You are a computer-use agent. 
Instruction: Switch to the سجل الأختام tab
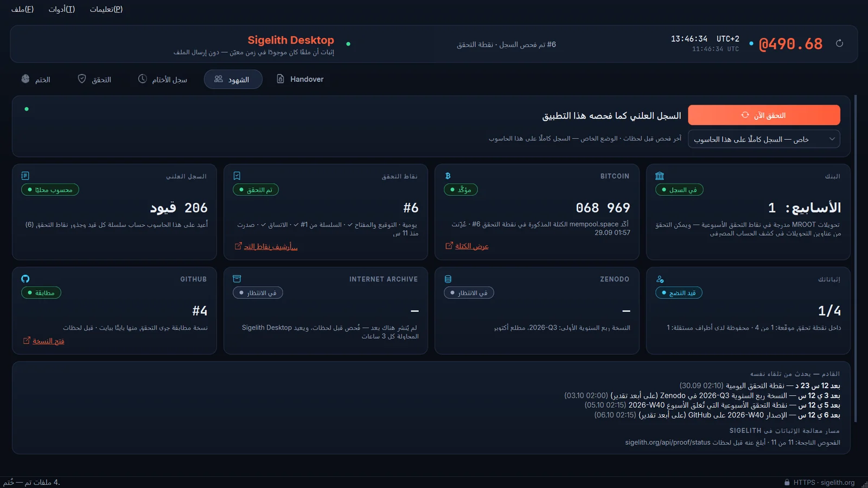163,79
